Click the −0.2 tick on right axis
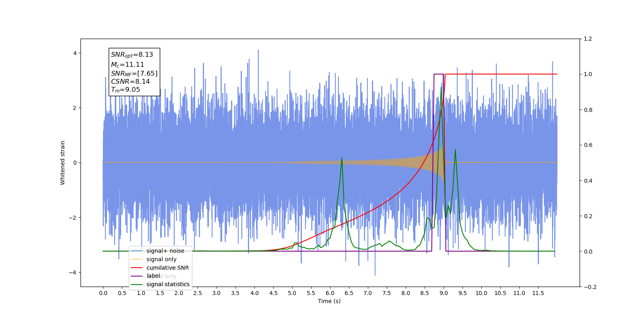Viewport: 644px width, 322px height. click(590, 287)
